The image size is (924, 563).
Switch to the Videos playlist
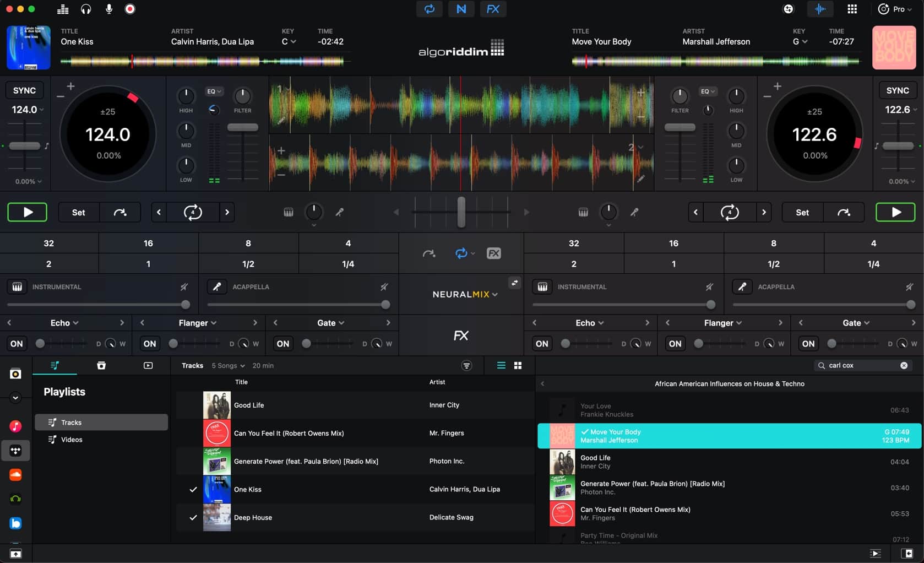coord(71,439)
